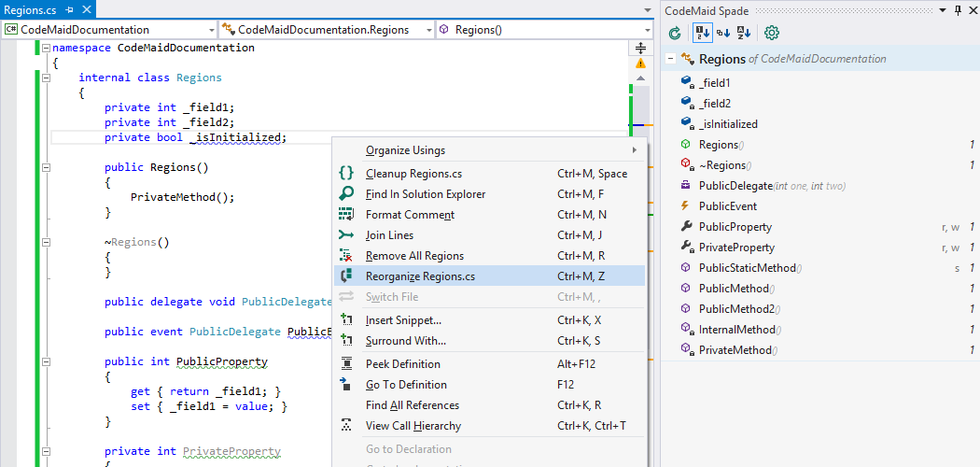
Task: Collapse the Regions node in Spade tree
Action: pyautogui.click(x=671, y=59)
